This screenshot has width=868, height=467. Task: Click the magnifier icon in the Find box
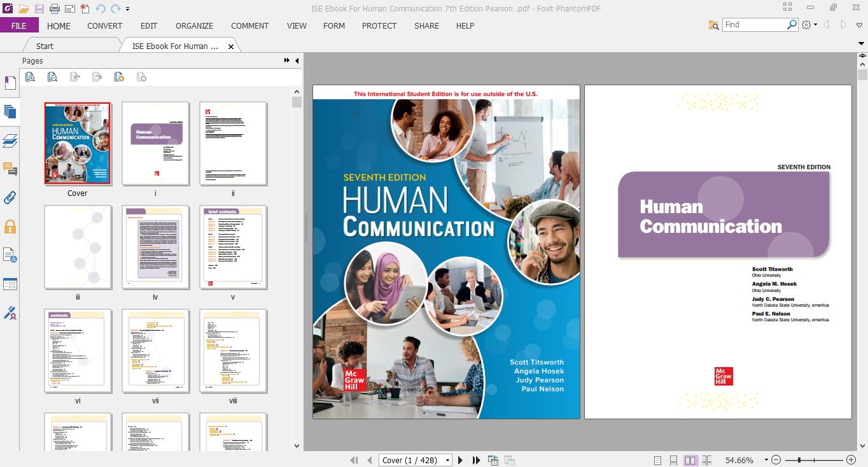792,24
